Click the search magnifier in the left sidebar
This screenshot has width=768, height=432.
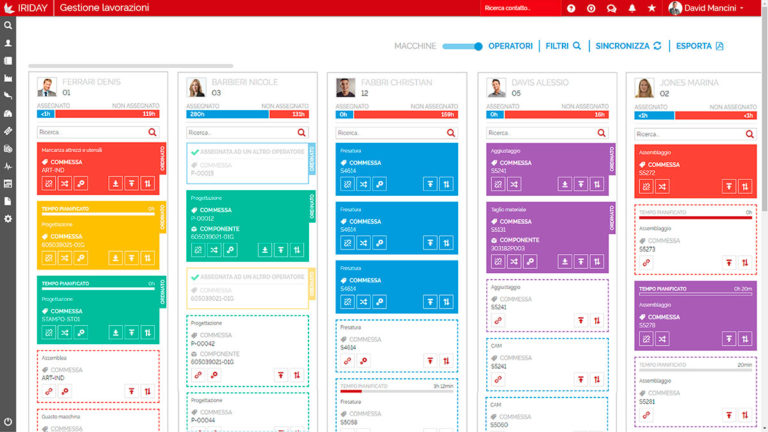pos(8,25)
